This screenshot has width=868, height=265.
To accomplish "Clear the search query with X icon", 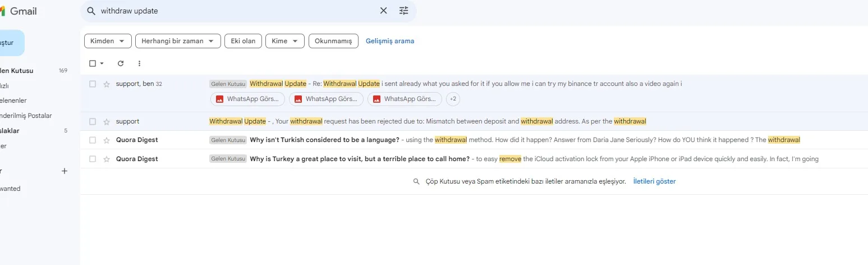I will 384,11.
